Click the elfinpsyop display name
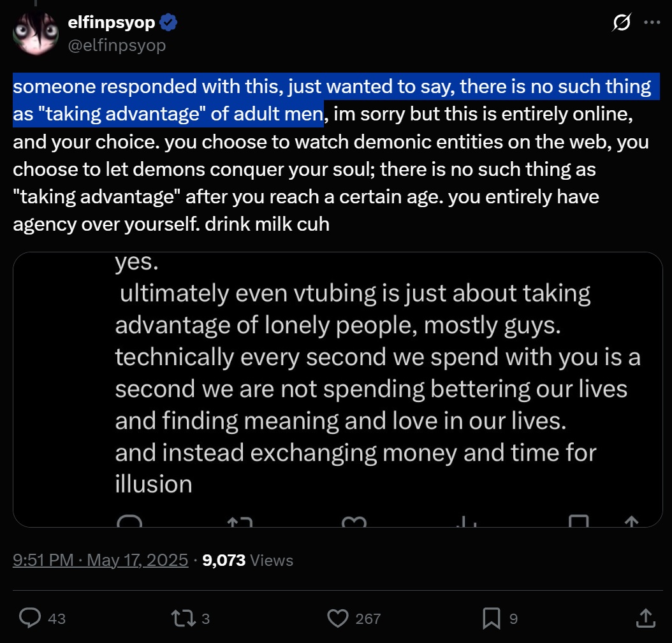672x643 pixels. (111, 23)
